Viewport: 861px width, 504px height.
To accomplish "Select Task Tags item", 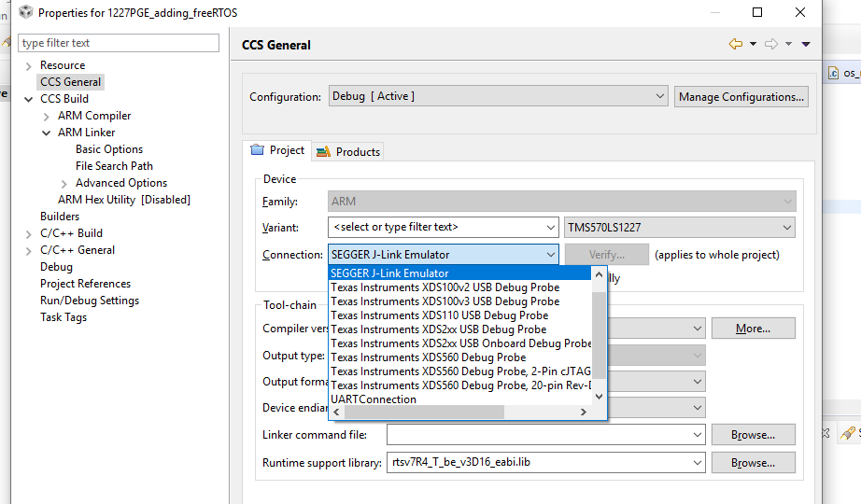I will [64, 317].
